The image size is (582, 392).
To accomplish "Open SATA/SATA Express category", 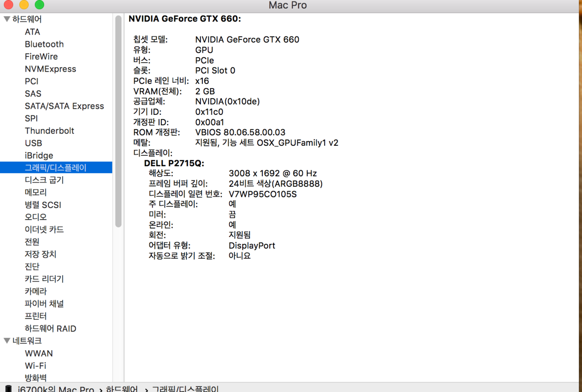I will point(64,106).
